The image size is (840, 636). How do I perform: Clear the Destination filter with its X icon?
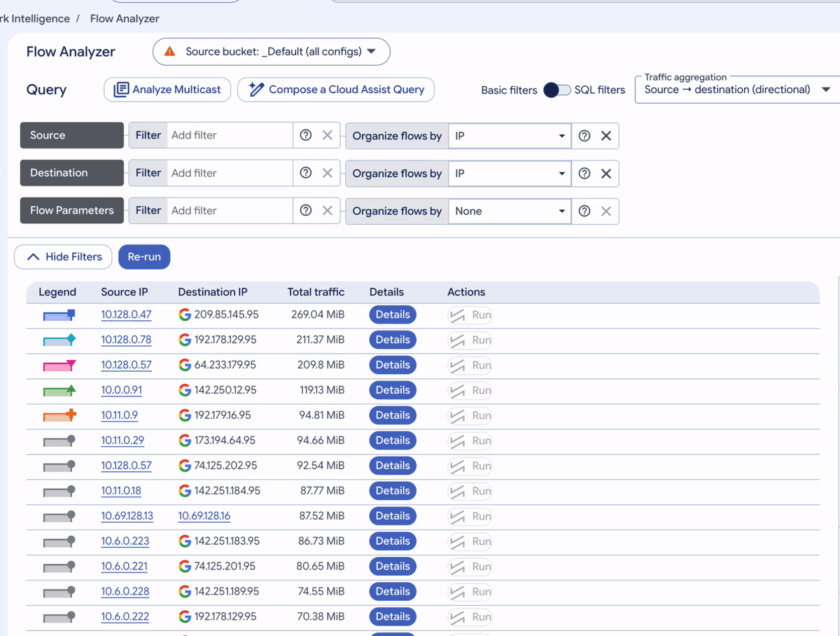coord(327,173)
